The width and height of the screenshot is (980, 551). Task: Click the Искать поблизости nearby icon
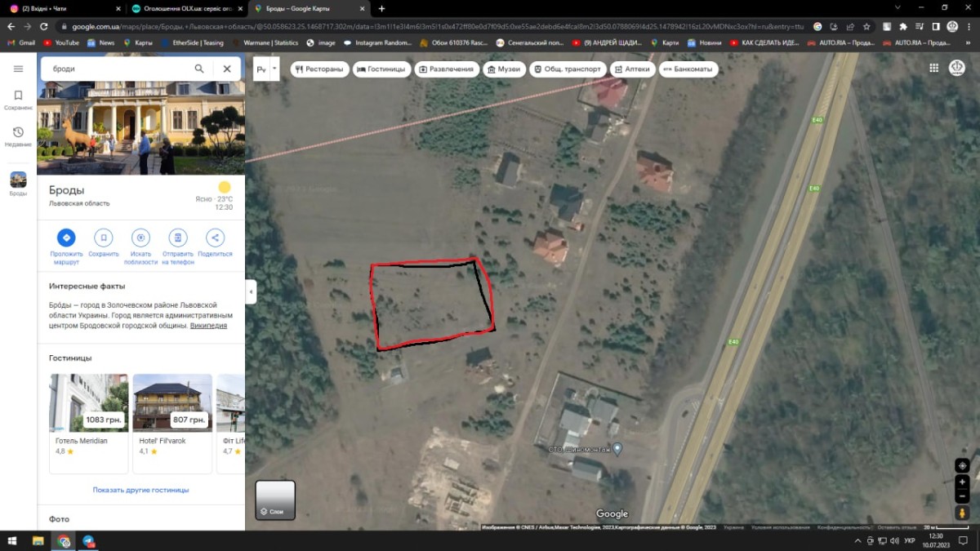140,238
